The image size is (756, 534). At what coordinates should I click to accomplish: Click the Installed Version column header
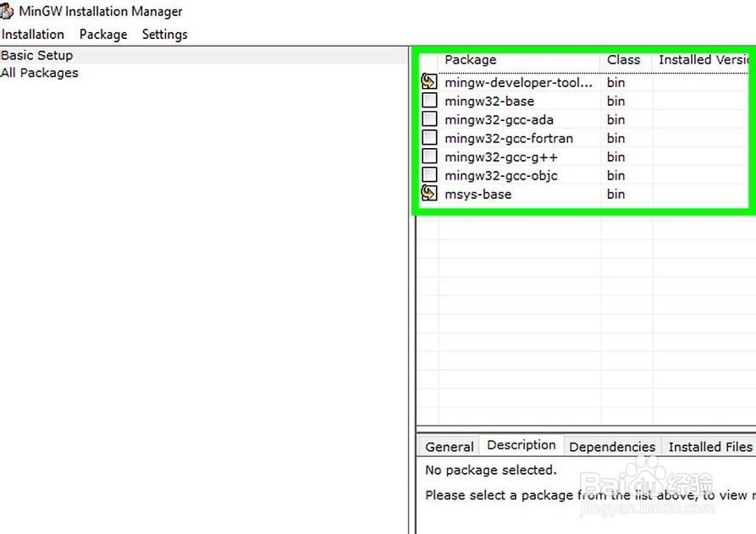(x=702, y=60)
